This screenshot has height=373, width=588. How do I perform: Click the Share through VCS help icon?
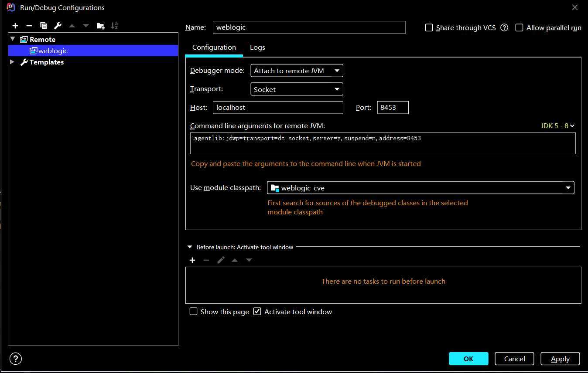pyautogui.click(x=504, y=27)
